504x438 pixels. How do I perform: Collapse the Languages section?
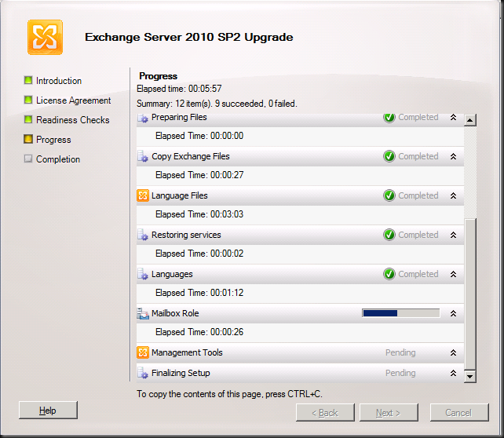[x=453, y=274]
